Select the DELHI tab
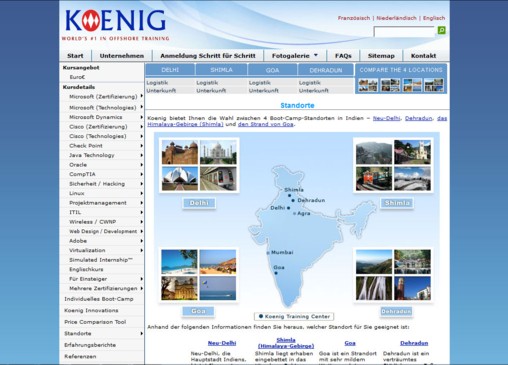 tap(170, 70)
